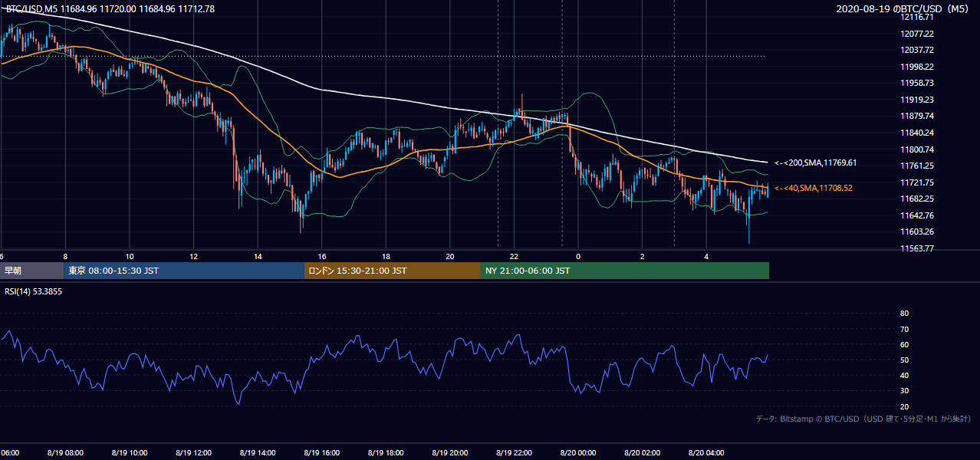Click the 8/20 02:00 date axis label
980x460 pixels.
click(643, 452)
